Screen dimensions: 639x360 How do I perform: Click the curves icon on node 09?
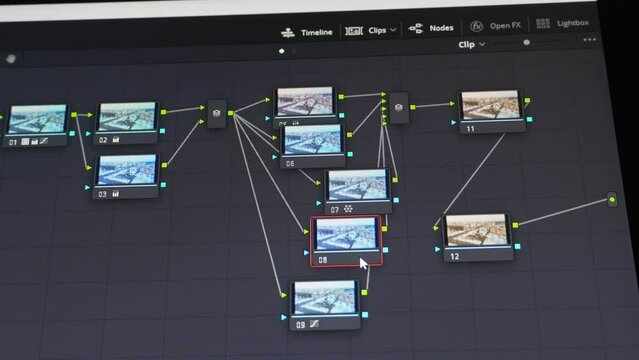[314, 324]
